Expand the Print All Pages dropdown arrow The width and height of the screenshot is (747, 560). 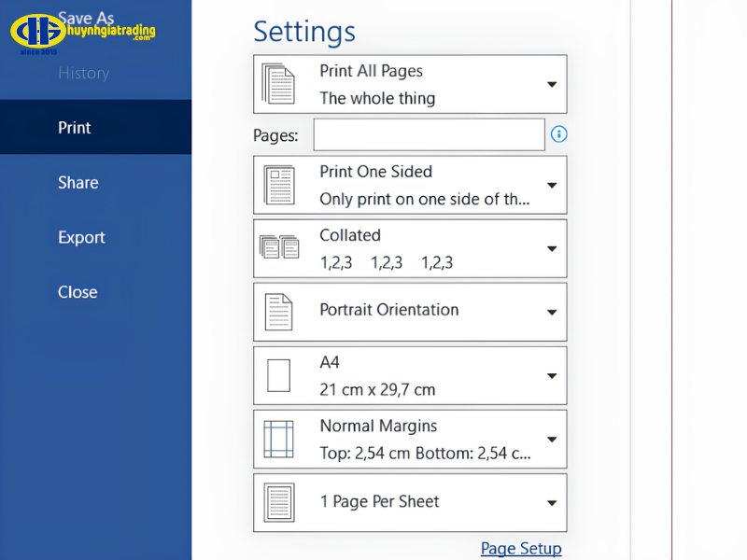click(552, 84)
